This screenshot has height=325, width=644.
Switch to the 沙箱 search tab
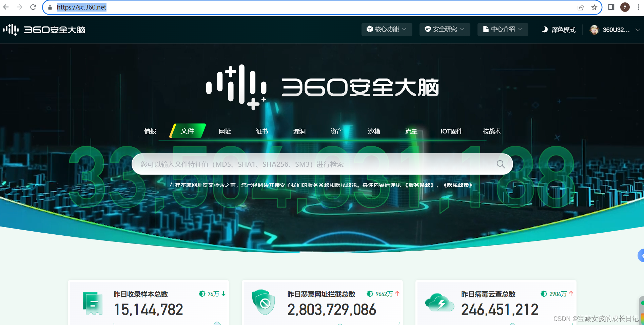coord(374,131)
